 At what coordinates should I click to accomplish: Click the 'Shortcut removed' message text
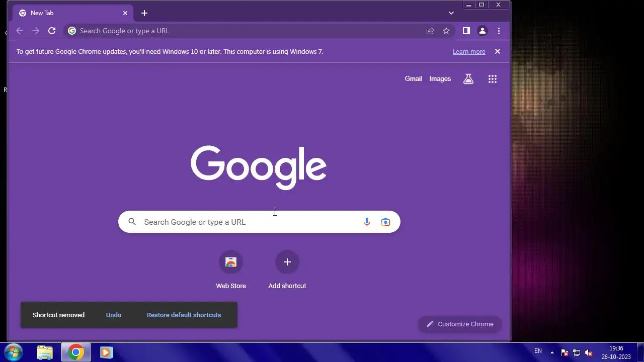(x=58, y=315)
